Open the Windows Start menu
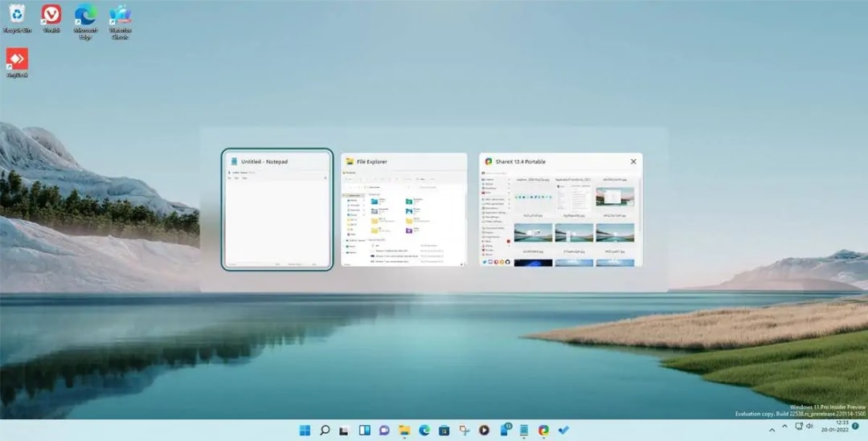The image size is (868, 441). 305,430
